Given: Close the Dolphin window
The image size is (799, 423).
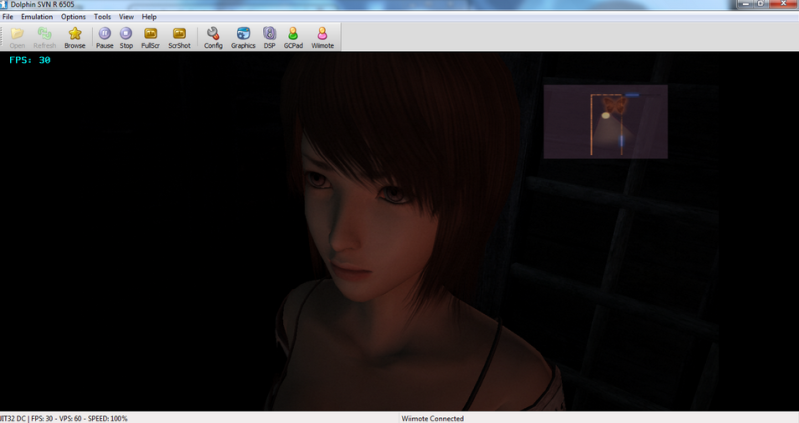Looking at the screenshot, I should 784,4.
